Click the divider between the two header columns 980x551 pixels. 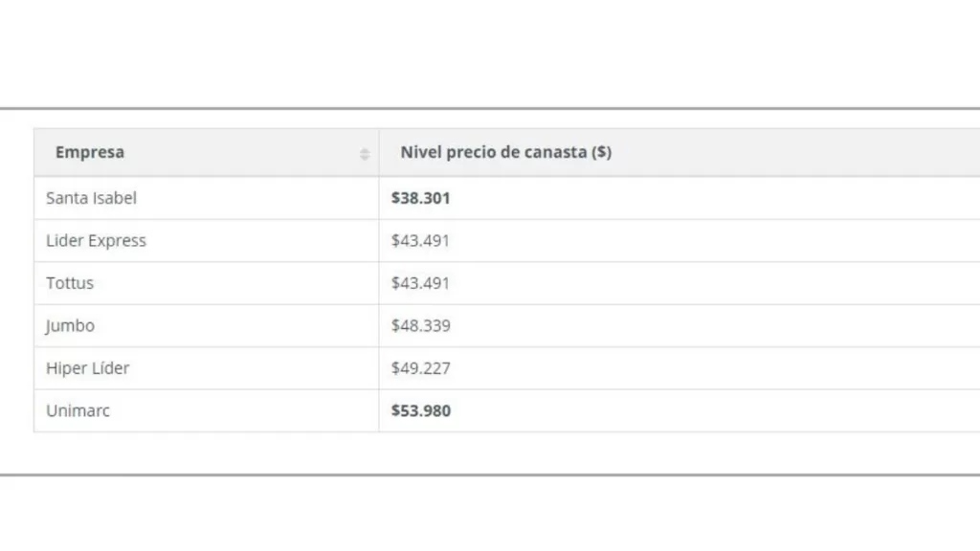point(379,152)
